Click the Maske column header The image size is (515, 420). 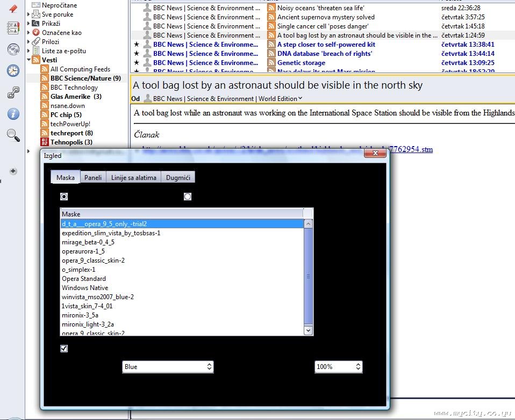click(x=182, y=214)
